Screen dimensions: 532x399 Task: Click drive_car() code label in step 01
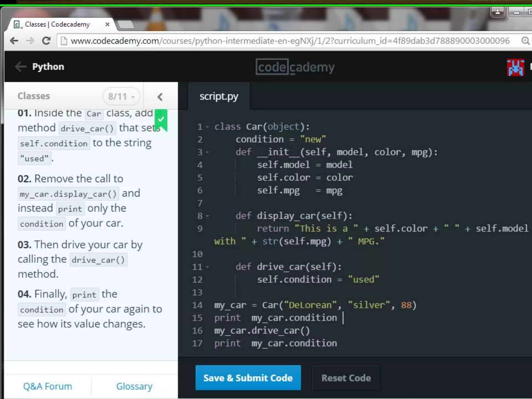tap(87, 129)
